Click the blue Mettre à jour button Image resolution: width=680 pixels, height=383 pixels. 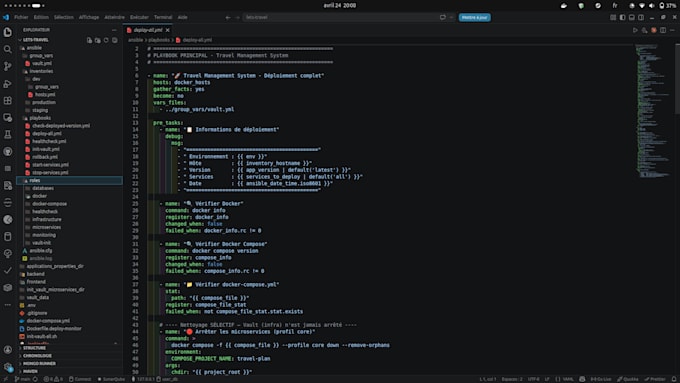(474, 17)
